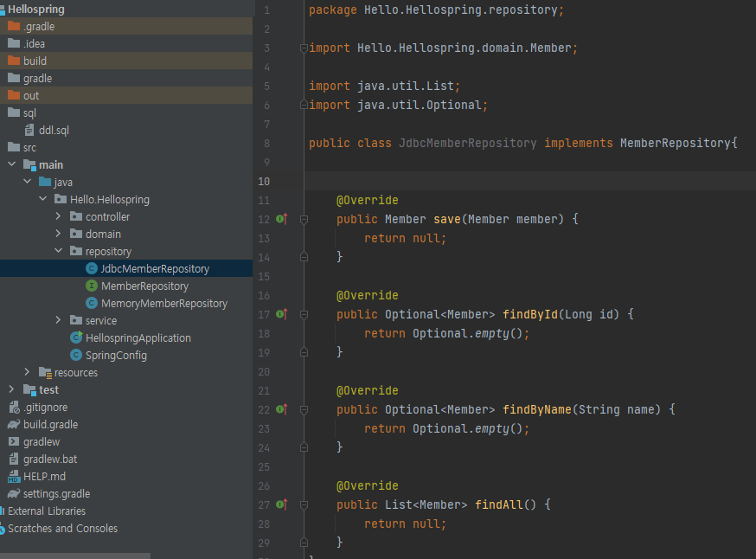This screenshot has width=756, height=559.
Task: Click the out folder icon
Action: 14,95
